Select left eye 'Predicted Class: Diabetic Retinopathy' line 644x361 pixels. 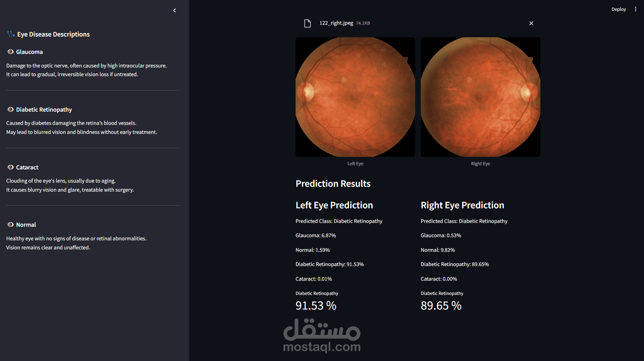click(x=339, y=221)
